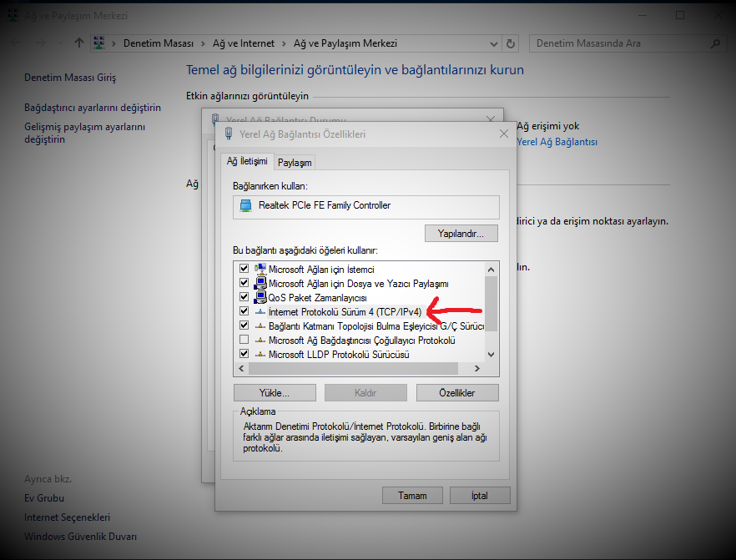Select Internet Protokolü Sürüm 4 (TCP/IPv4) row
The width and height of the screenshot is (736, 560).
345,311
